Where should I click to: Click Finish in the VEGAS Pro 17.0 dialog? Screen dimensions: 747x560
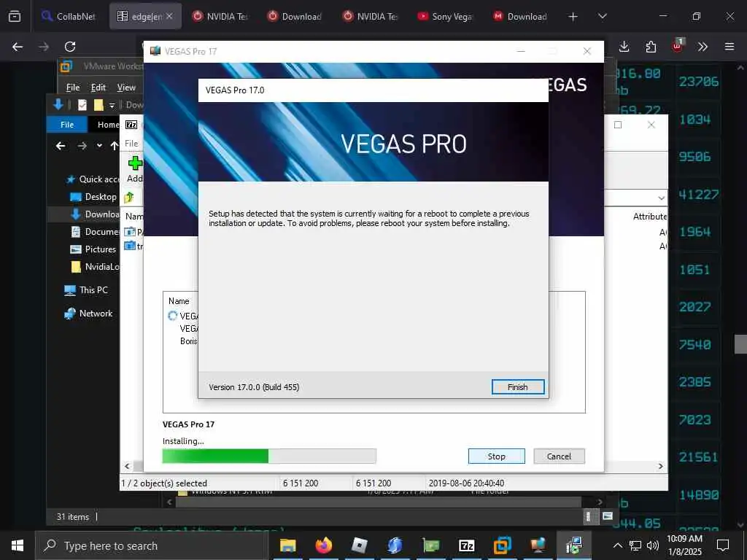click(x=518, y=387)
